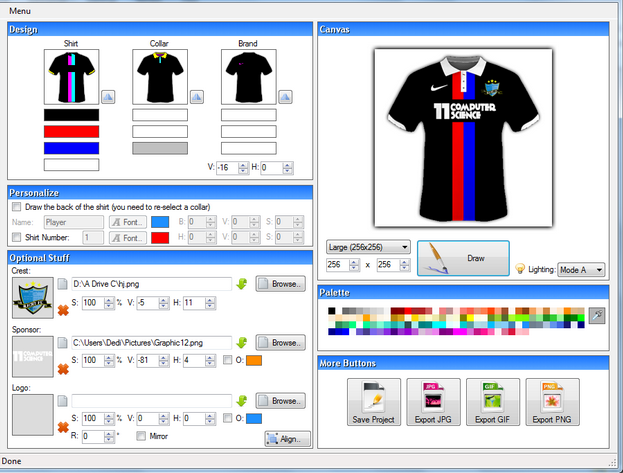Click the fourth white shirt color swatch
Image resolution: width=623 pixels, height=473 pixels.
[72, 165]
